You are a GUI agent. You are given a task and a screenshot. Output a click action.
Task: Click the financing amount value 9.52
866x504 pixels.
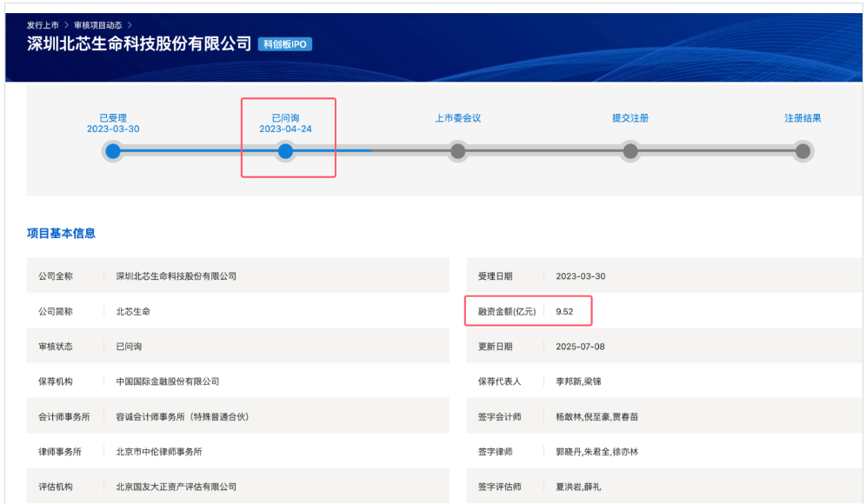tap(564, 311)
